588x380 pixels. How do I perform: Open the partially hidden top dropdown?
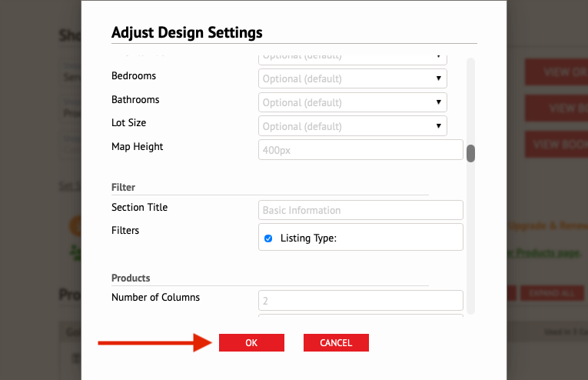tap(353, 59)
